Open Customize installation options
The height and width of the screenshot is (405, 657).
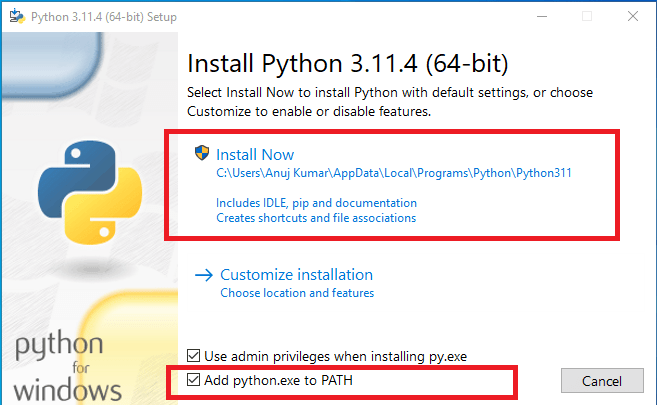click(x=296, y=275)
